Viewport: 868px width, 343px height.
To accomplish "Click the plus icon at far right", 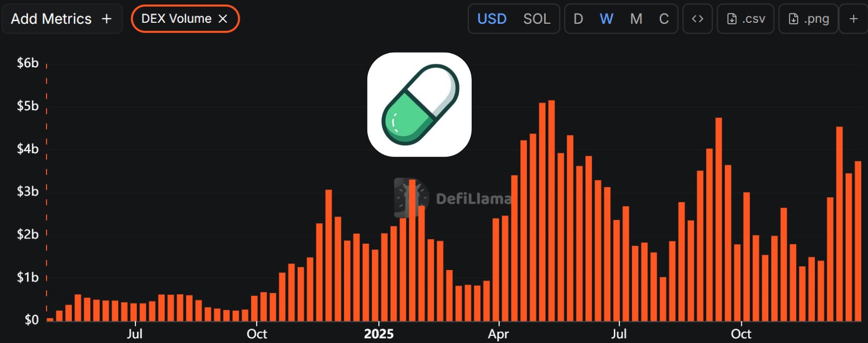I will [854, 19].
